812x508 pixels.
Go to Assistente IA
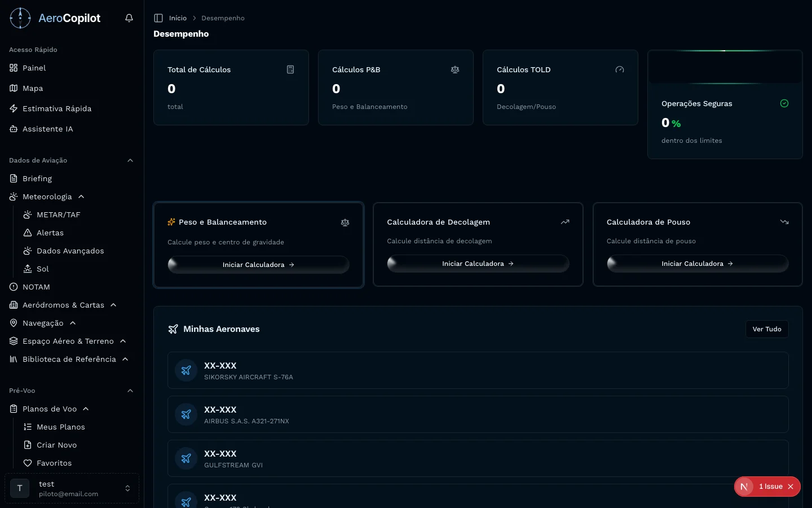tap(47, 129)
